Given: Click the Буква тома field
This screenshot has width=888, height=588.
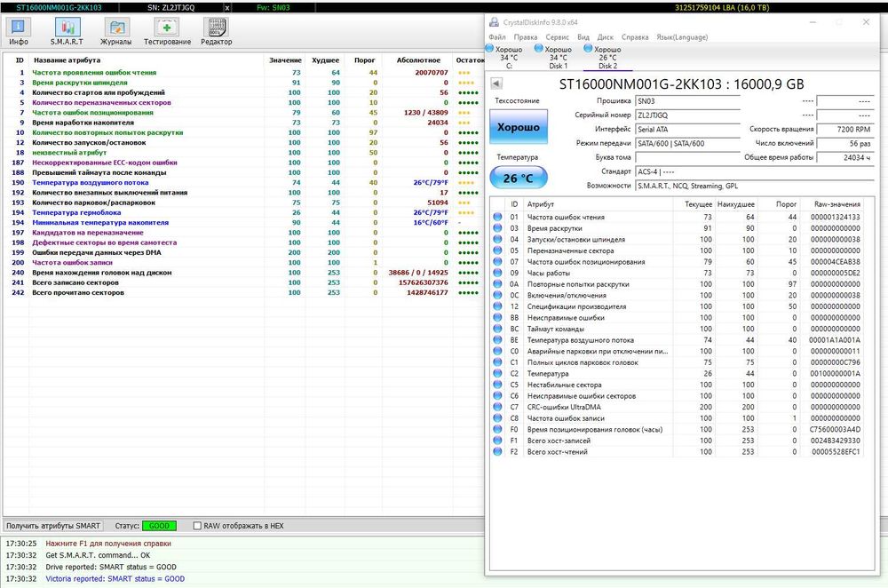Looking at the screenshot, I should point(687,157).
